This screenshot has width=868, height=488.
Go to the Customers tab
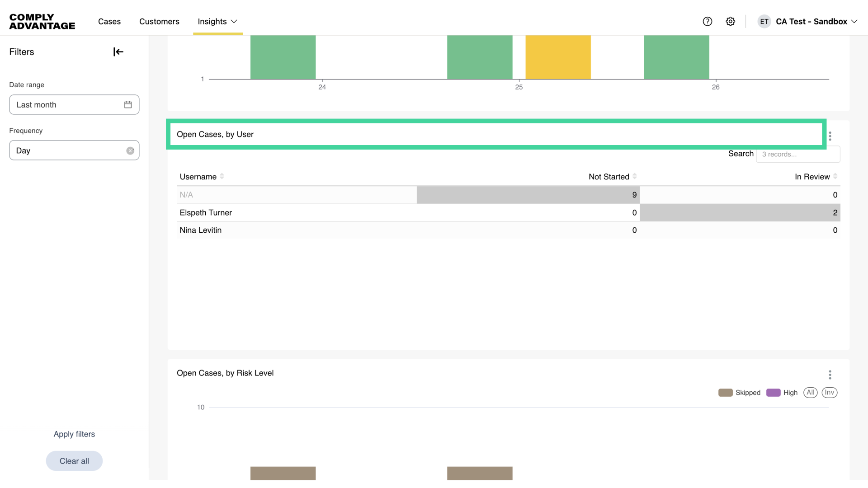pyautogui.click(x=159, y=22)
